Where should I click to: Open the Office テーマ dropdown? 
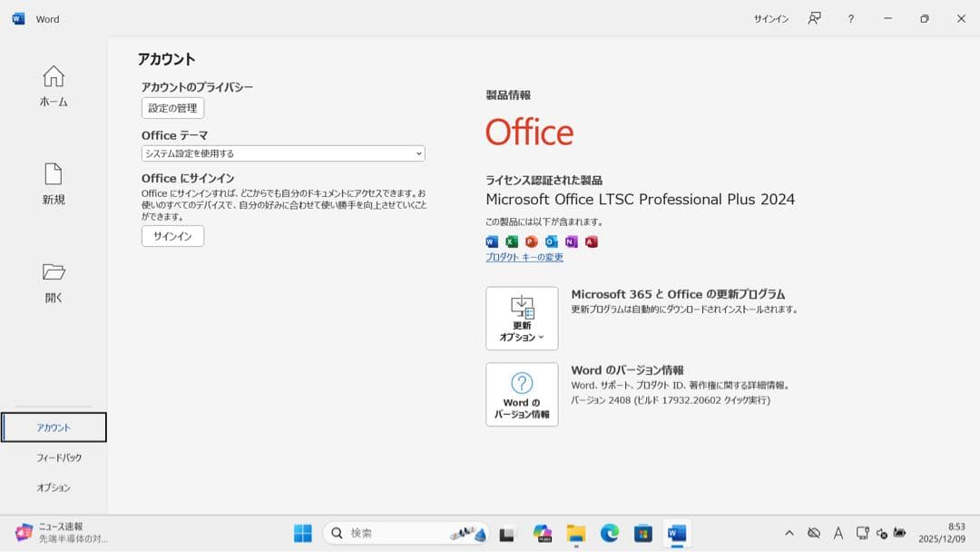pos(282,153)
